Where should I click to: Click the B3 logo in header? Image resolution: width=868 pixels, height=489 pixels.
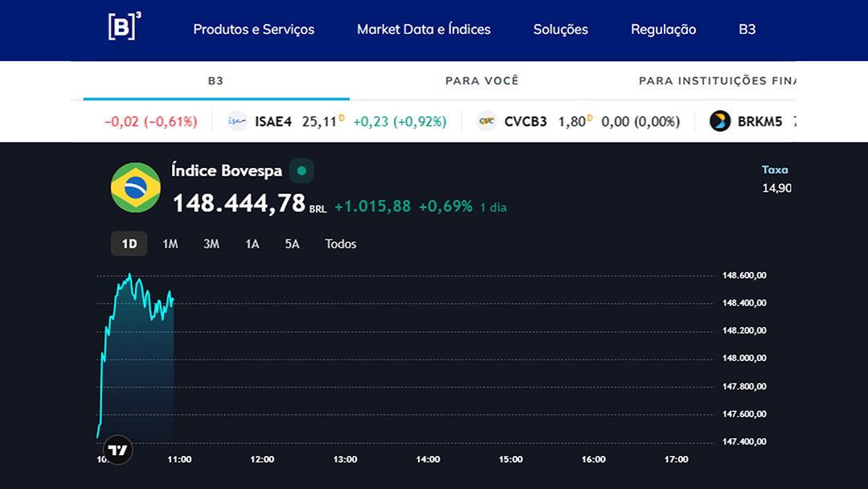pyautogui.click(x=125, y=27)
